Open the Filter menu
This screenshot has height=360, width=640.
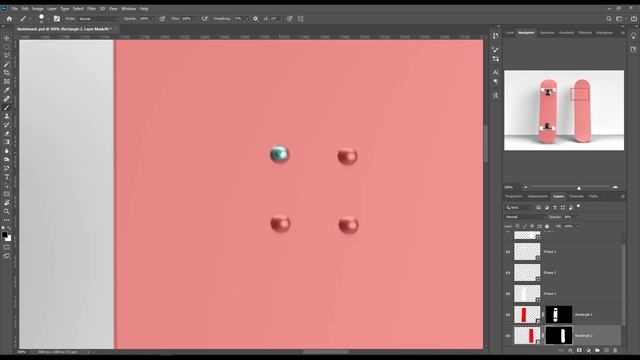point(91,9)
